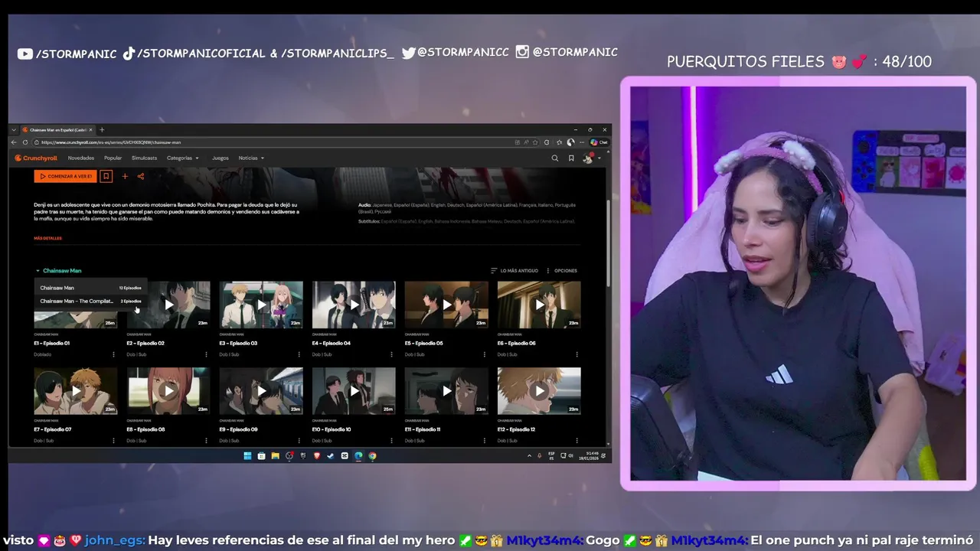Open the E10 - Episodio 10 title link

[x=332, y=429]
